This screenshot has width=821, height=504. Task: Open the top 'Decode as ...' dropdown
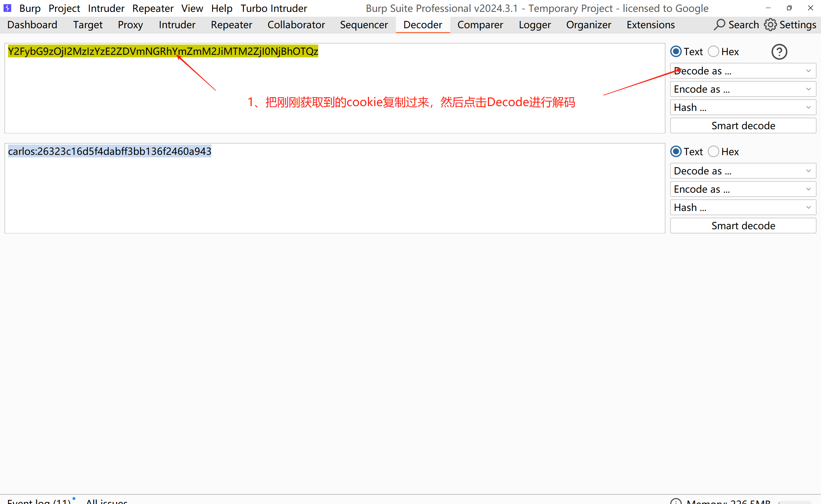tap(743, 71)
